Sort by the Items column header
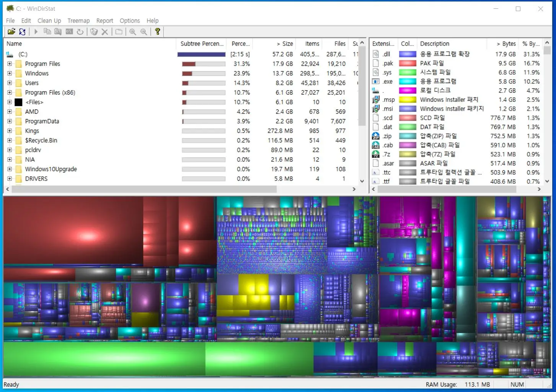The image size is (556, 392). pos(308,44)
